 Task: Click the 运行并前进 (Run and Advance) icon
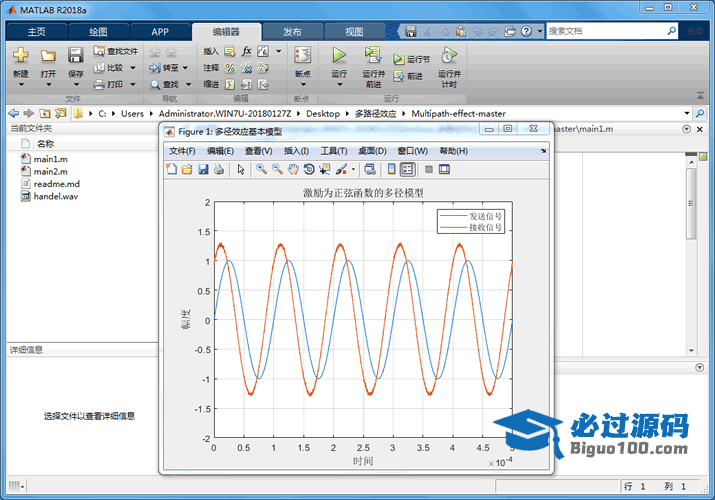[373, 55]
